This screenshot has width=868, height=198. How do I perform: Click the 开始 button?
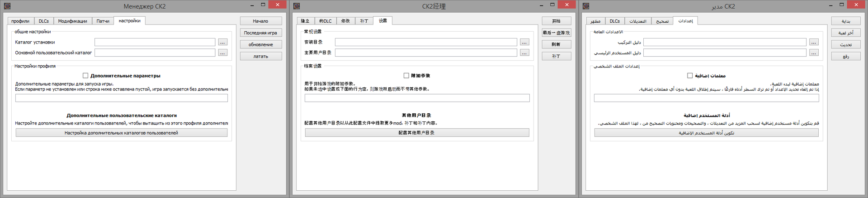click(557, 21)
